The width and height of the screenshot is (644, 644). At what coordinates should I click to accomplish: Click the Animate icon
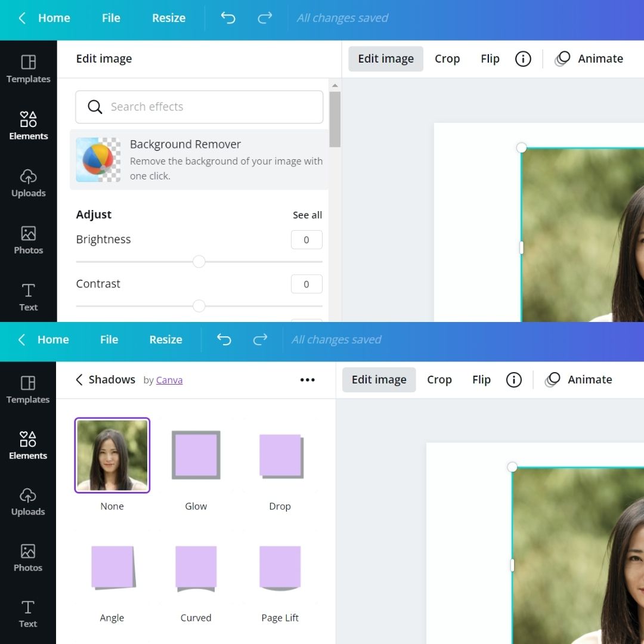tap(561, 58)
